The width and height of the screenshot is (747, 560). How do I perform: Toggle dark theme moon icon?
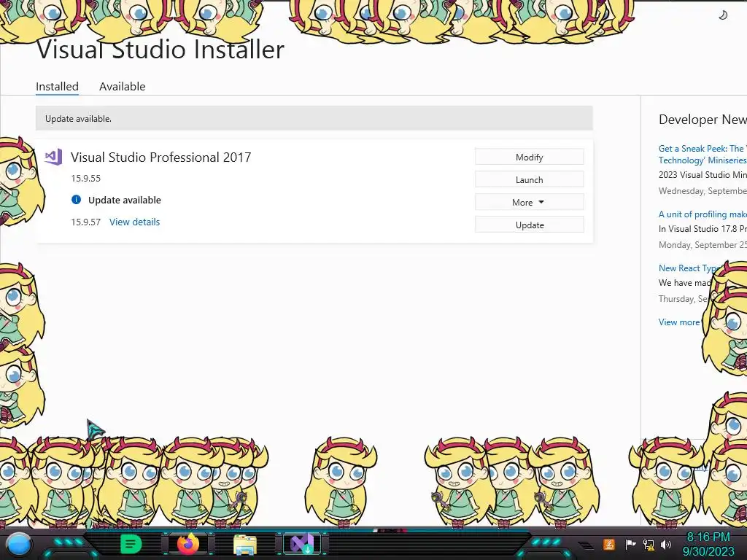(x=723, y=15)
